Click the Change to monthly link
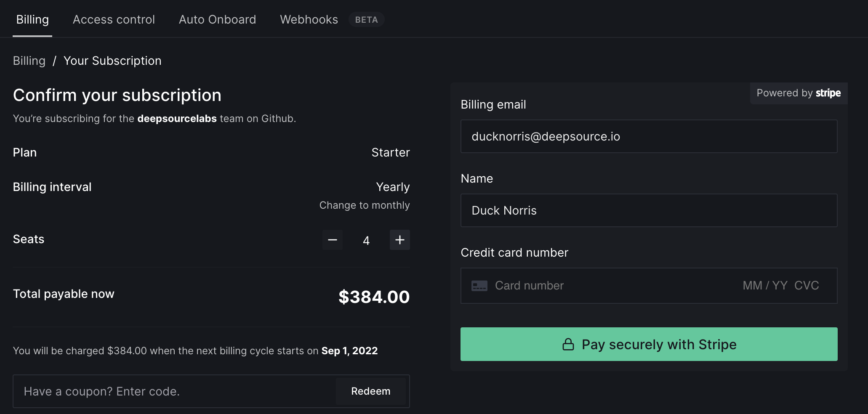Image resolution: width=868 pixels, height=414 pixels. click(x=364, y=205)
